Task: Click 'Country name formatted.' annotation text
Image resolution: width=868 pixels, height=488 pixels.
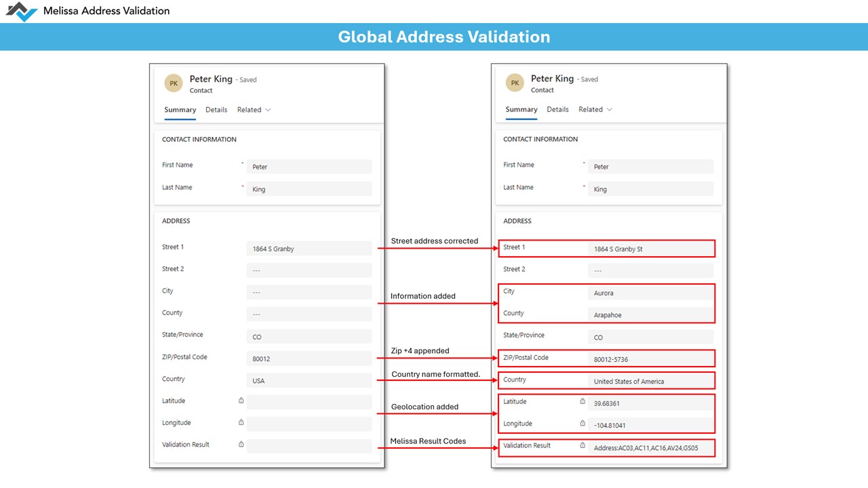Action: pos(436,375)
